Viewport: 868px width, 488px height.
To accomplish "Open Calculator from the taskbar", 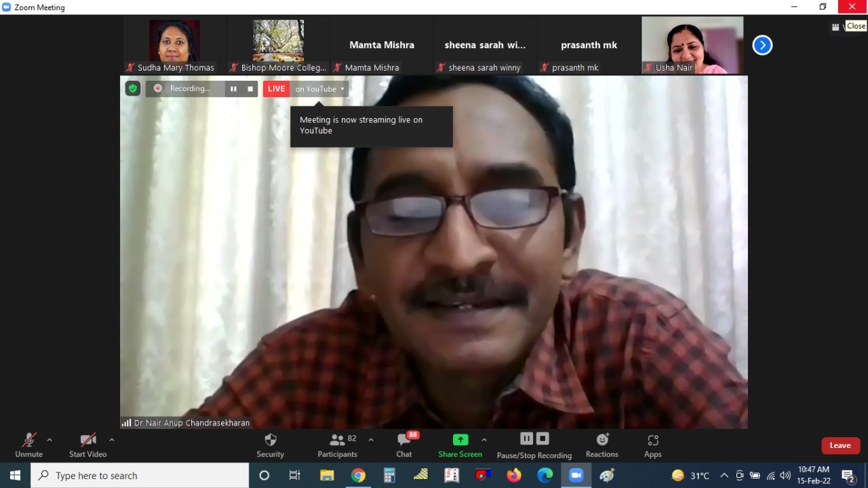I will (389, 475).
